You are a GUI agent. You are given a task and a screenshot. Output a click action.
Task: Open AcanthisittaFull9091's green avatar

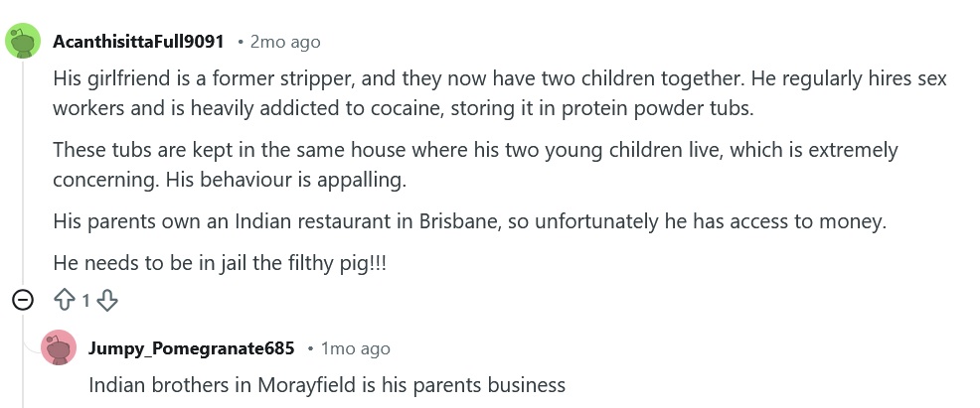pyautogui.click(x=23, y=41)
